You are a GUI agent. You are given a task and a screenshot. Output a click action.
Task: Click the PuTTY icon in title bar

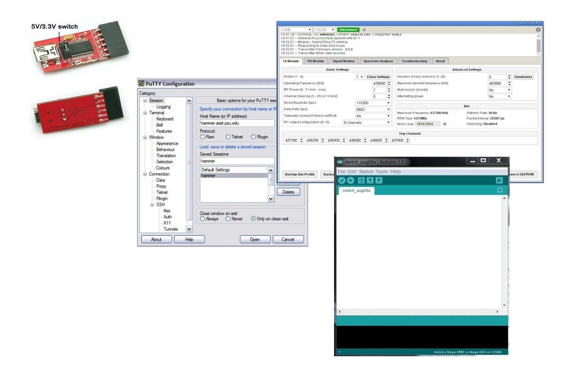point(141,83)
